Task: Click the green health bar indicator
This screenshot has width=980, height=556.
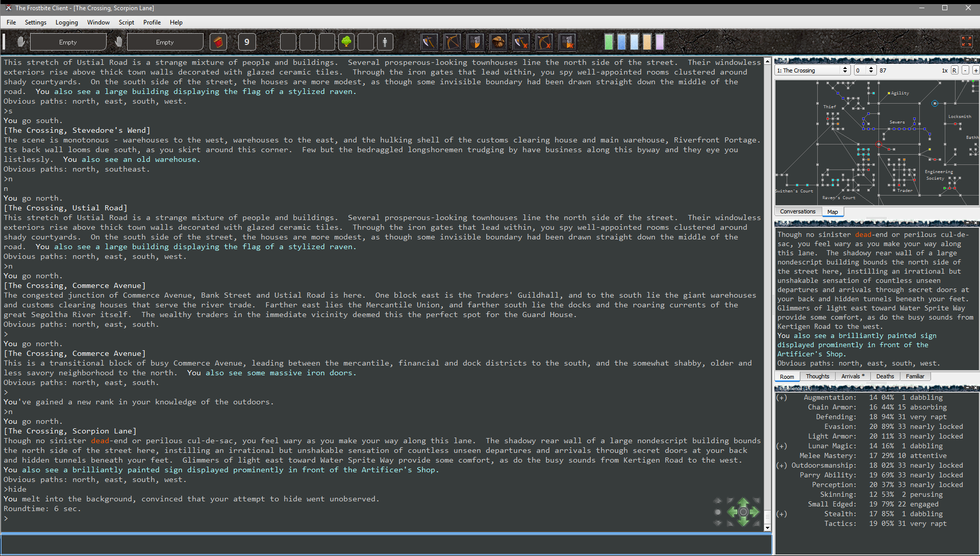Action: tap(609, 42)
